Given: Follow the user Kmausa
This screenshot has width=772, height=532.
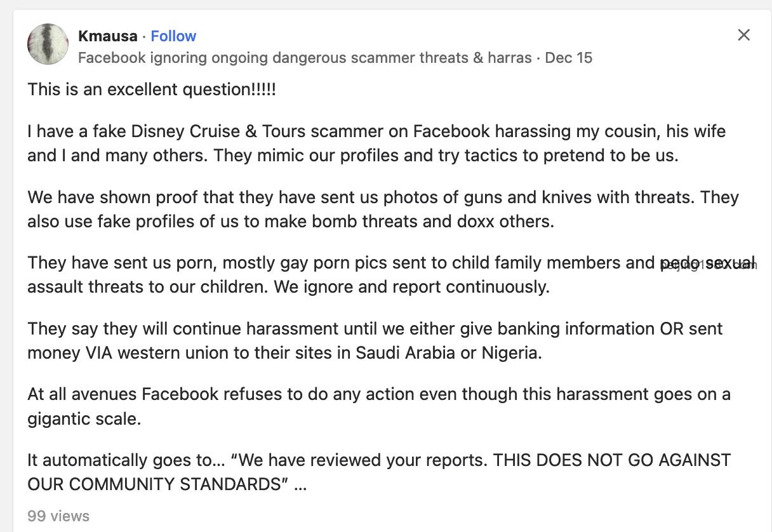Looking at the screenshot, I should click(x=173, y=36).
